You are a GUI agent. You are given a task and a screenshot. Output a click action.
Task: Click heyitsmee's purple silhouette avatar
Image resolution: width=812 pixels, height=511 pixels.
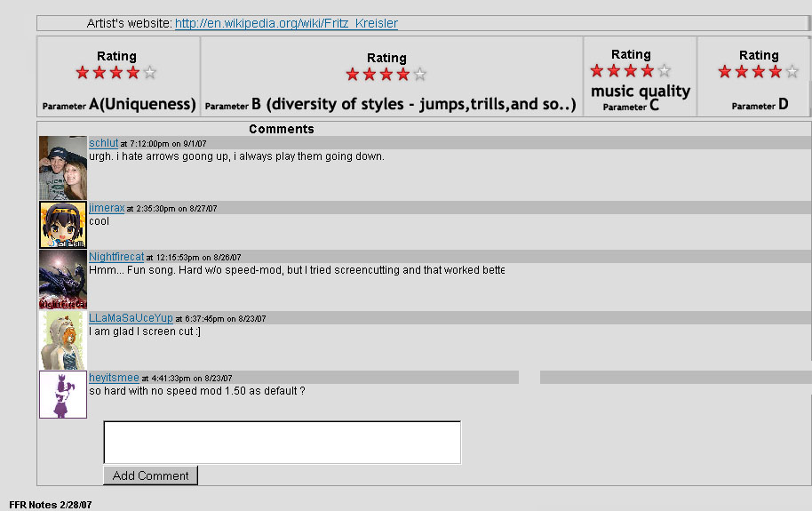[x=63, y=395]
